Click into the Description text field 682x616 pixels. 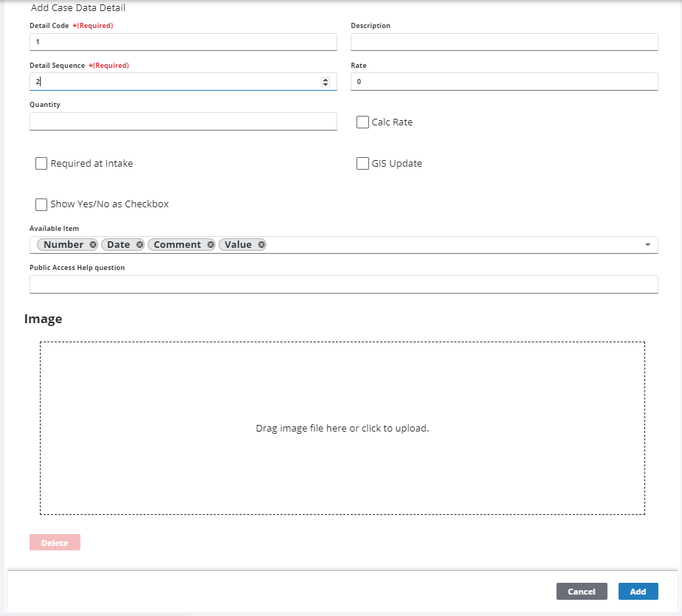pos(504,42)
